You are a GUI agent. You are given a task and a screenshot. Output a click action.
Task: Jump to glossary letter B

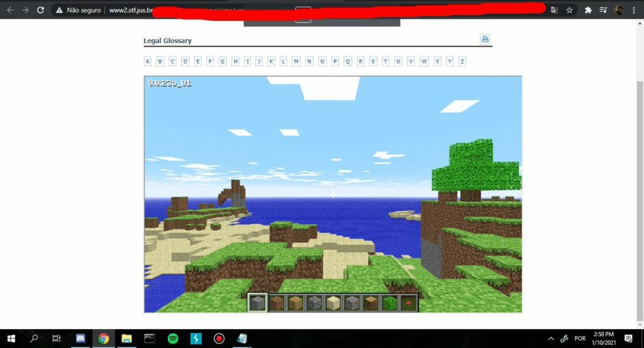click(x=160, y=62)
